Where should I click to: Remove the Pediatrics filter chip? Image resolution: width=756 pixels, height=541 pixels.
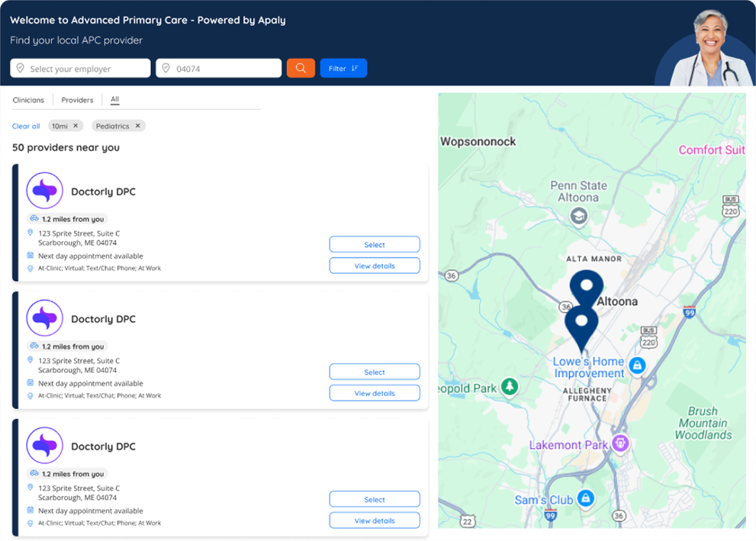[x=137, y=126]
